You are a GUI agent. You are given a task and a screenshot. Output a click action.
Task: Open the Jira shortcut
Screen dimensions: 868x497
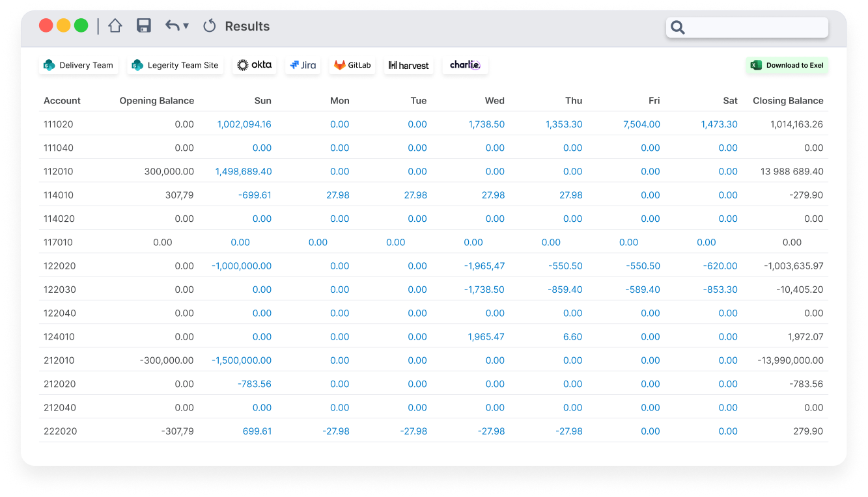tap(302, 64)
